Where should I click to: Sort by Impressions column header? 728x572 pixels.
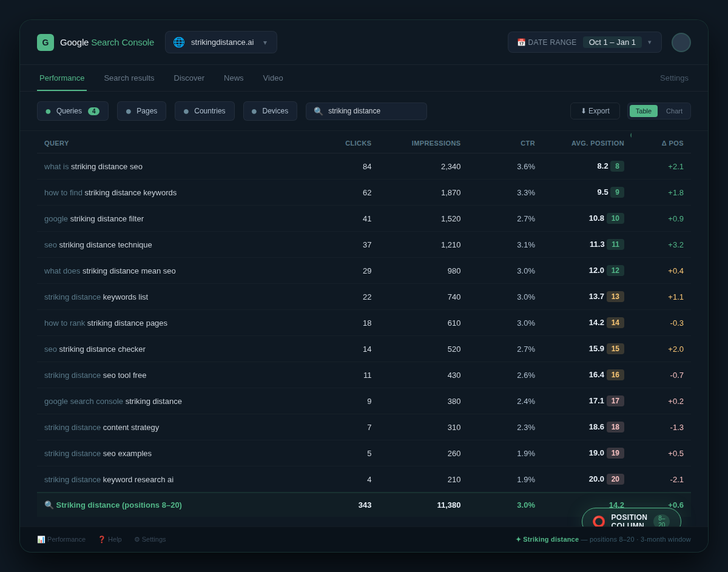point(436,143)
